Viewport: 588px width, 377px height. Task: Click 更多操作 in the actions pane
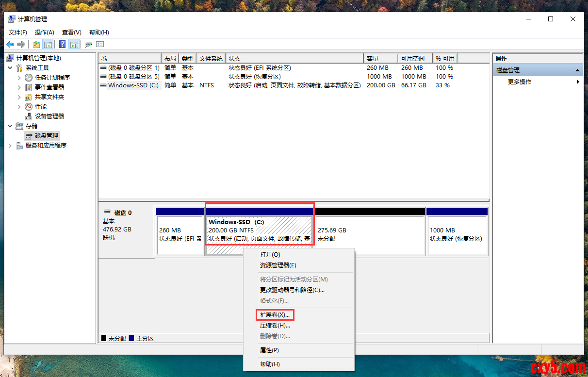coord(519,82)
